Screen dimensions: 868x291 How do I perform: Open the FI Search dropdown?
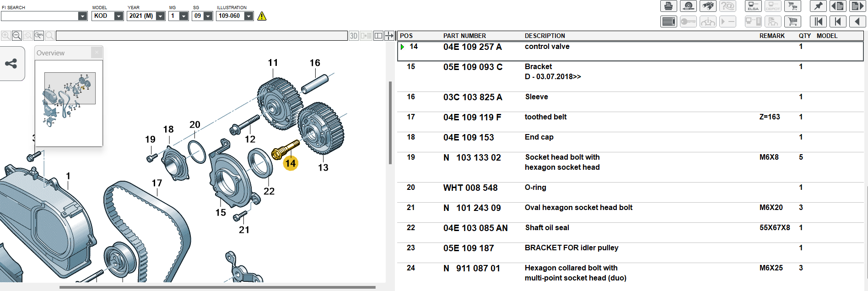(x=82, y=16)
